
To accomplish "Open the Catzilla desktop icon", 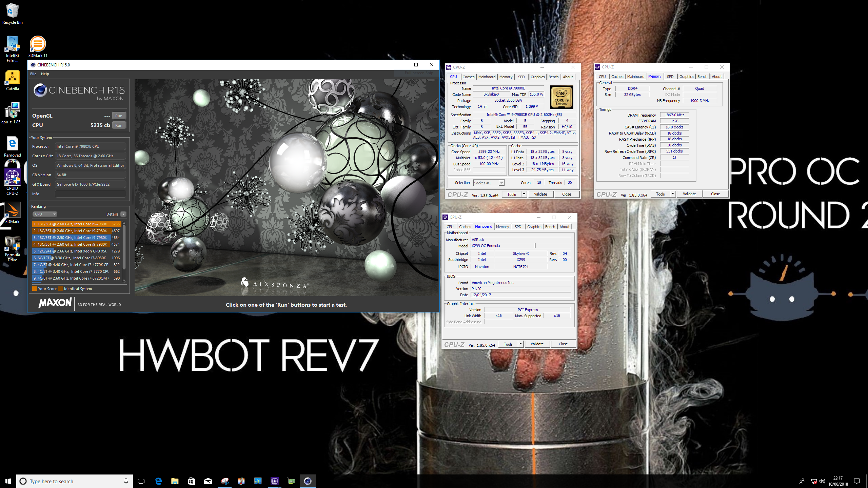I will click(12, 81).
